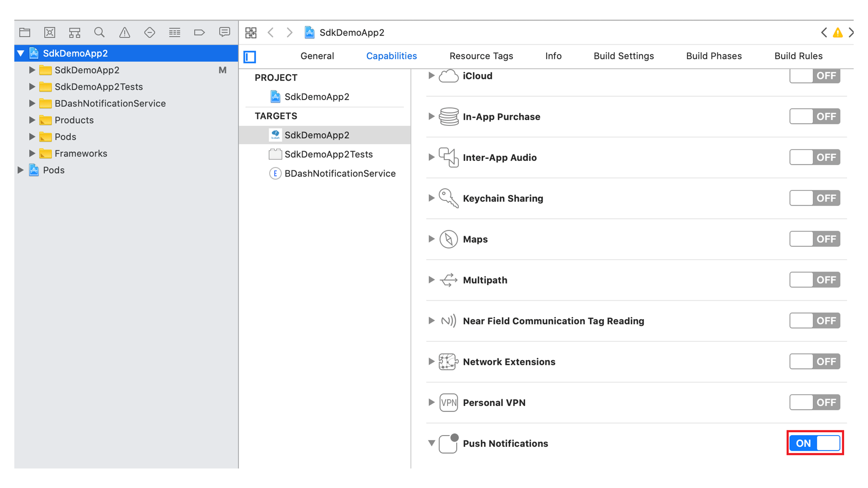
Task: Click the Keychain Sharing key icon
Action: (x=448, y=198)
